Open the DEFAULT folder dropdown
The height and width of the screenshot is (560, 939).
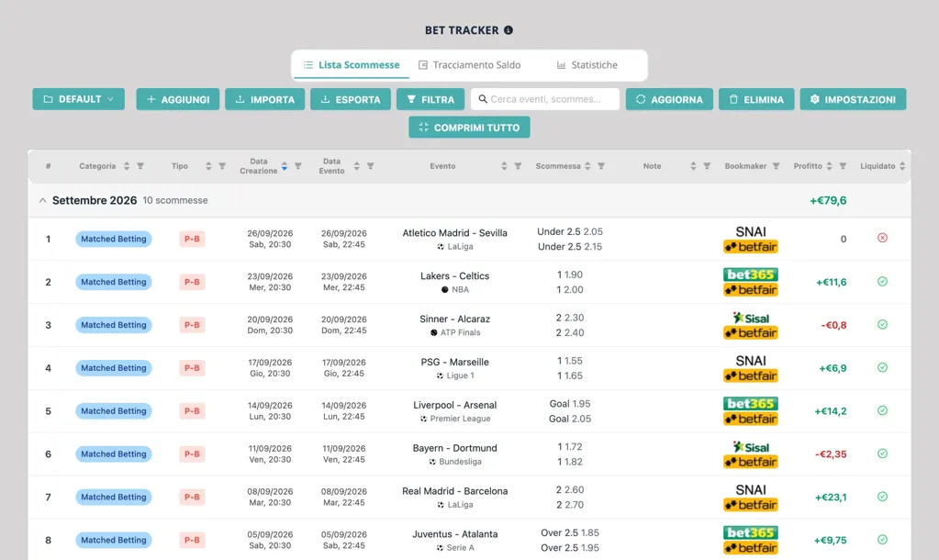click(78, 99)
